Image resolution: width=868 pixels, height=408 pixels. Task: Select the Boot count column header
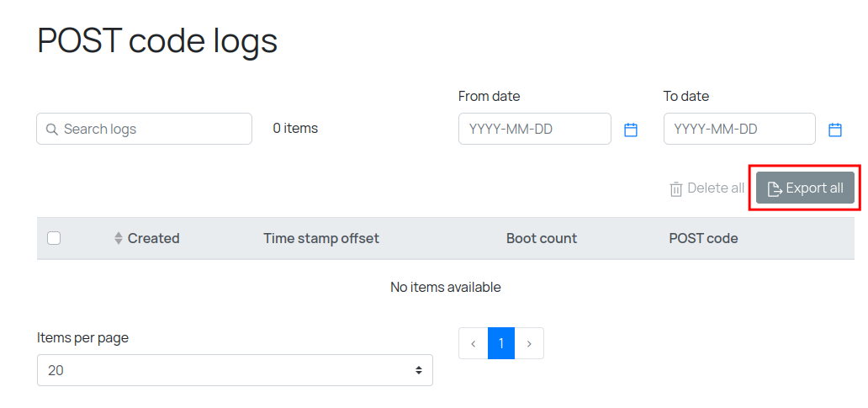click(x=542, y=239)
